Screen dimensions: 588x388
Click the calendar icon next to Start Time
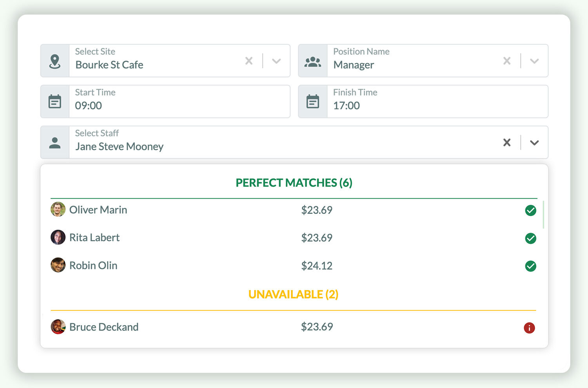click(55, 102)
